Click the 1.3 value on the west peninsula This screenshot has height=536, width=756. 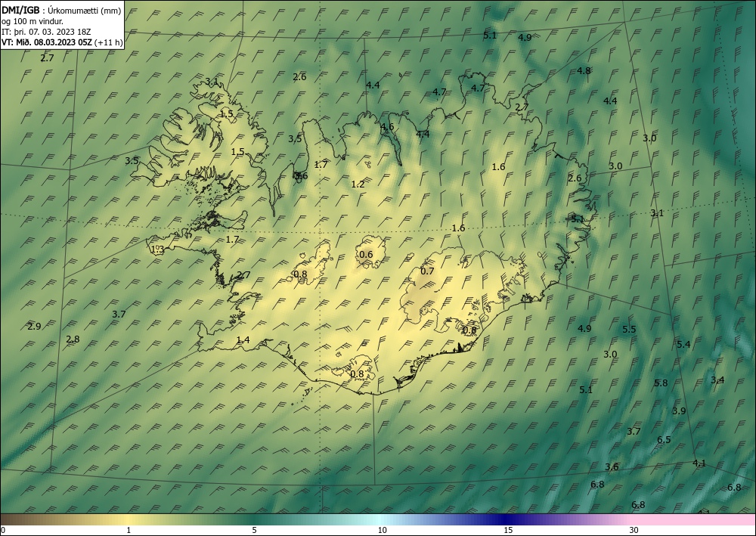158,249
